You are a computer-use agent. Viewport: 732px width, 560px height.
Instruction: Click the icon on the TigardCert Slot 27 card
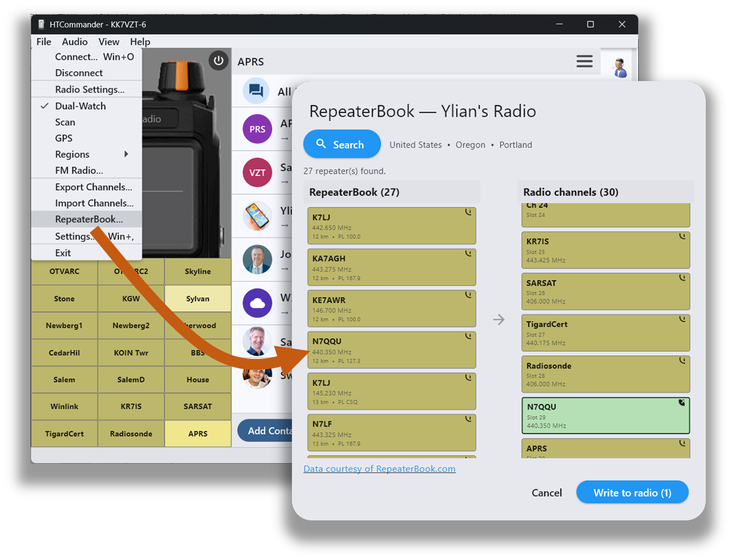pyautogui.click(x=682, y=319)
